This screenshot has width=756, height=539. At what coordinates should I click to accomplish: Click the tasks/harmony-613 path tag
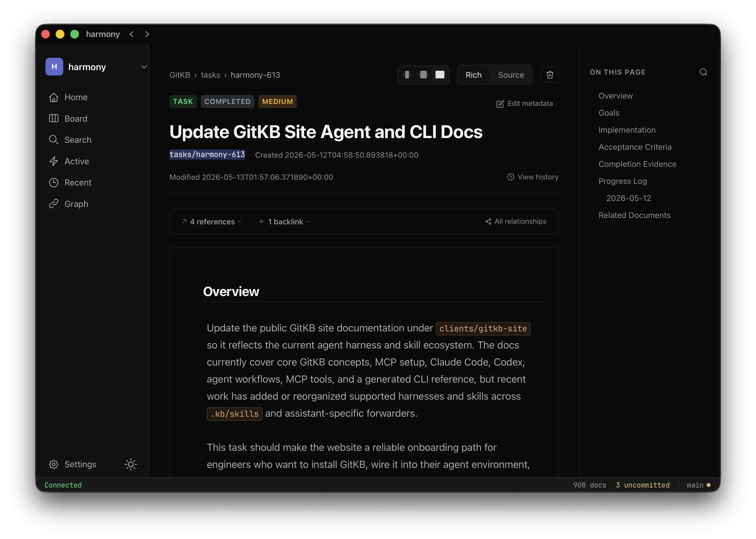pyautogui.click(x=207, y=155)
